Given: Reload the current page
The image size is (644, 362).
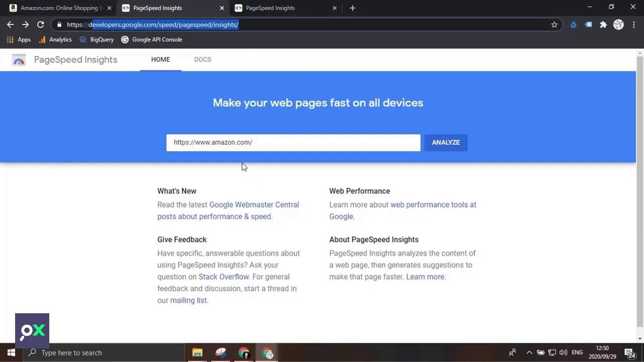Looking at the screenshot, I should [x=41, y=24].
